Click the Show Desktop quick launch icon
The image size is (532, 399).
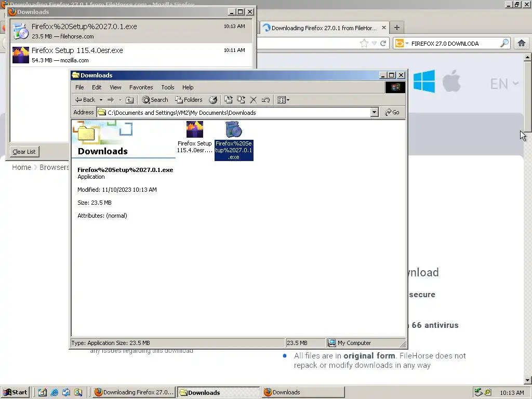click(43, 393)
